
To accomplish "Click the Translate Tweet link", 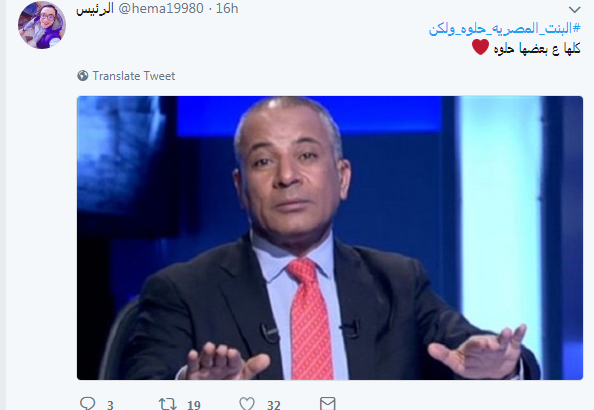I will 134,76.
